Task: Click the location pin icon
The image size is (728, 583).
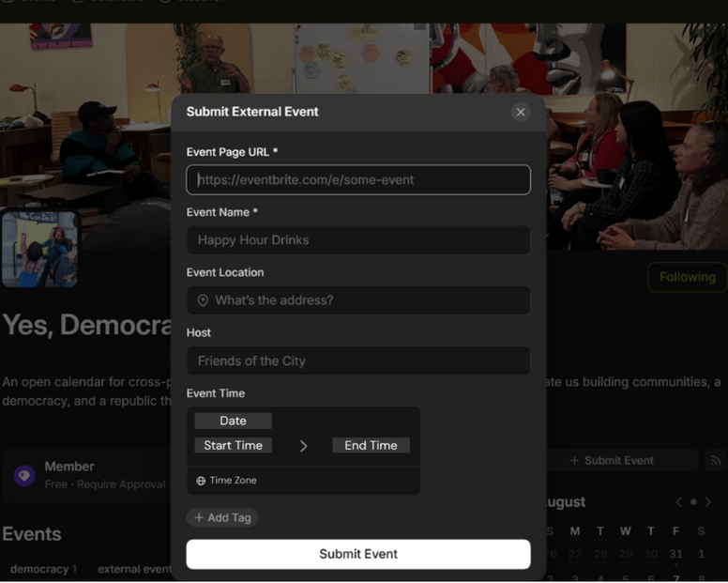Action: click(203, 300)
